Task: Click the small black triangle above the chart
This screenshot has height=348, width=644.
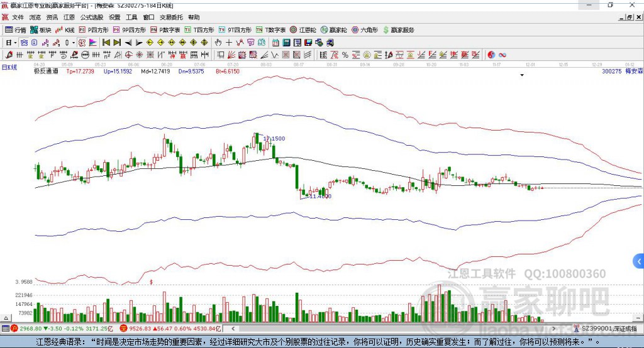Action: pyautogui.click(x=522, y=75)
